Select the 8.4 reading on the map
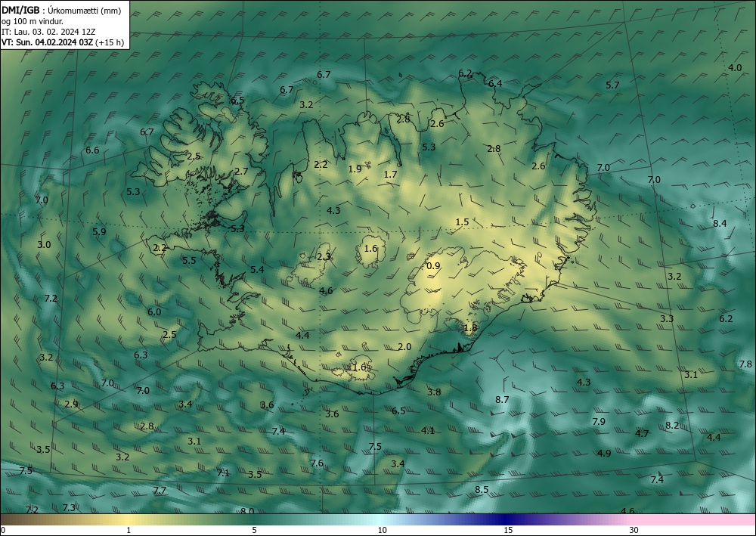This screenshot has height=536, width=756. point(720,223)
